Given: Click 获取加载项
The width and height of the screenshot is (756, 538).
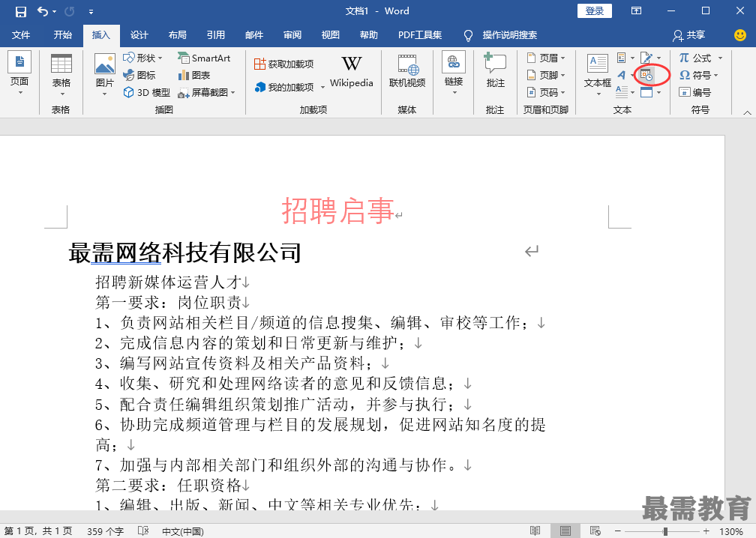Looking at the screenshot, I should pos(284,64).
